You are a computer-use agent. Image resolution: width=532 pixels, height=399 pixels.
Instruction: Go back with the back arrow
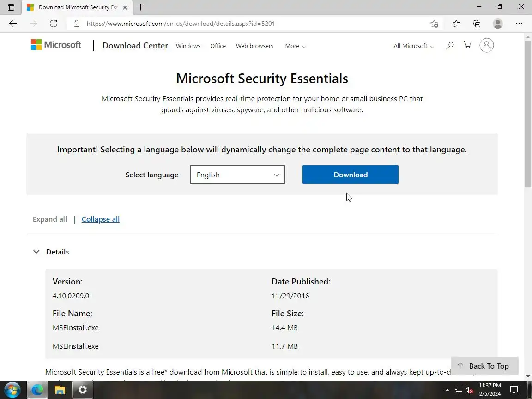coord(13,24)
